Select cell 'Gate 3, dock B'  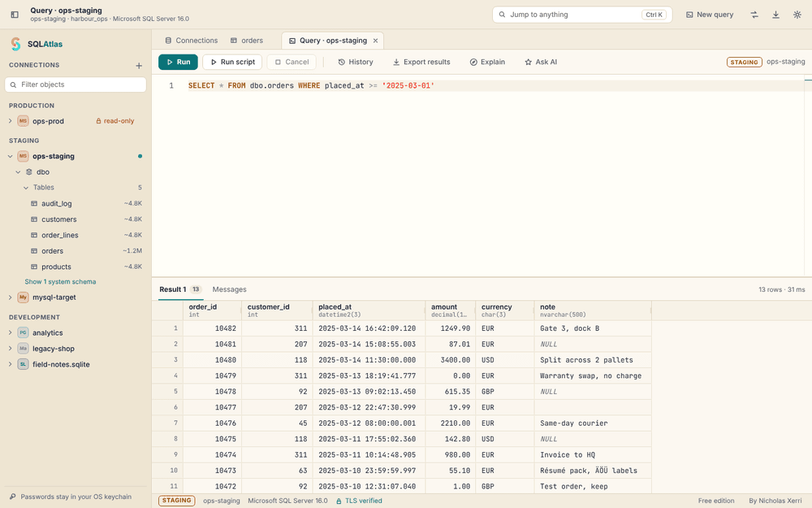[x=593, y=328]
